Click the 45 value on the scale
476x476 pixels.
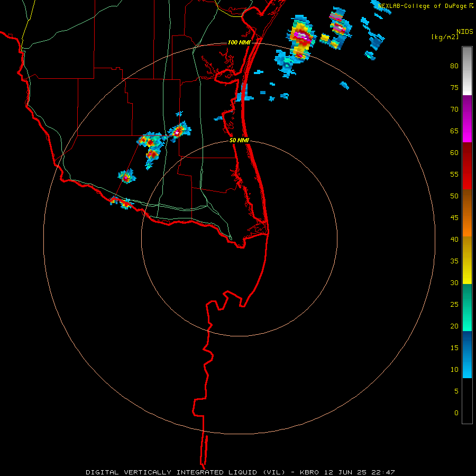coord(454,218)
